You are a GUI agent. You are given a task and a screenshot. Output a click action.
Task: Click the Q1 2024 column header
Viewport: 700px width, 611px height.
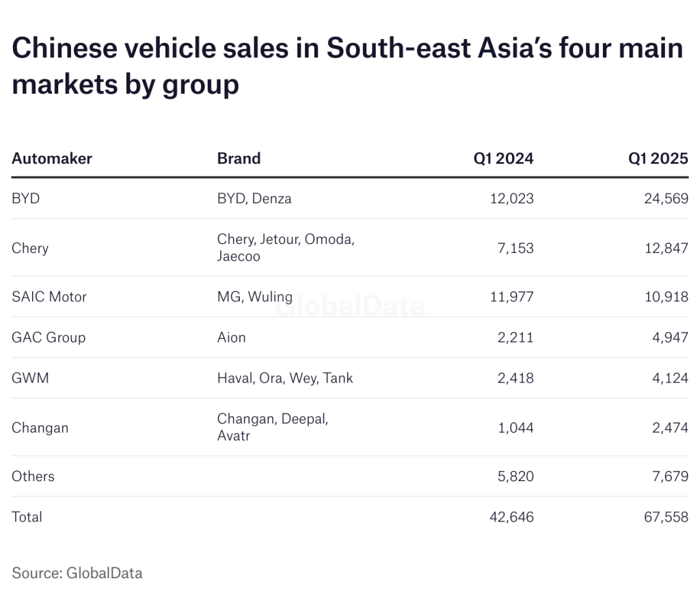pyautogui.click(x=503, y=159)
